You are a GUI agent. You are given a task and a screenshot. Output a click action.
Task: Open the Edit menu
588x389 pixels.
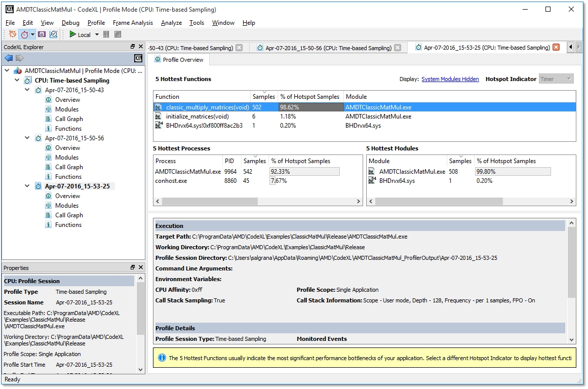click(x=28, y=23)
